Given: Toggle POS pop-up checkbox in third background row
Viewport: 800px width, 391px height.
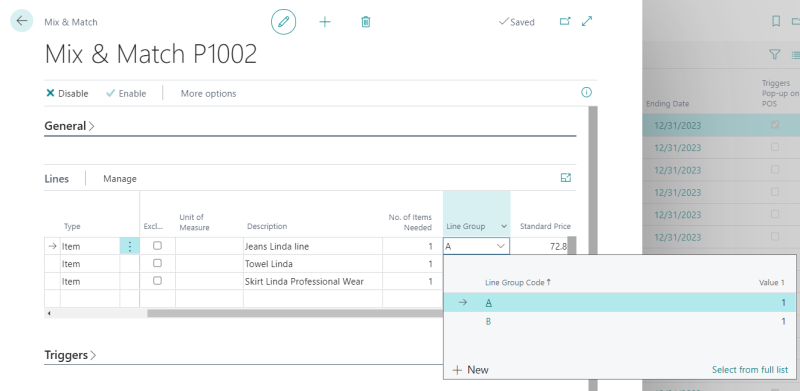Looking at the screenshot, I should click(774, 169).
